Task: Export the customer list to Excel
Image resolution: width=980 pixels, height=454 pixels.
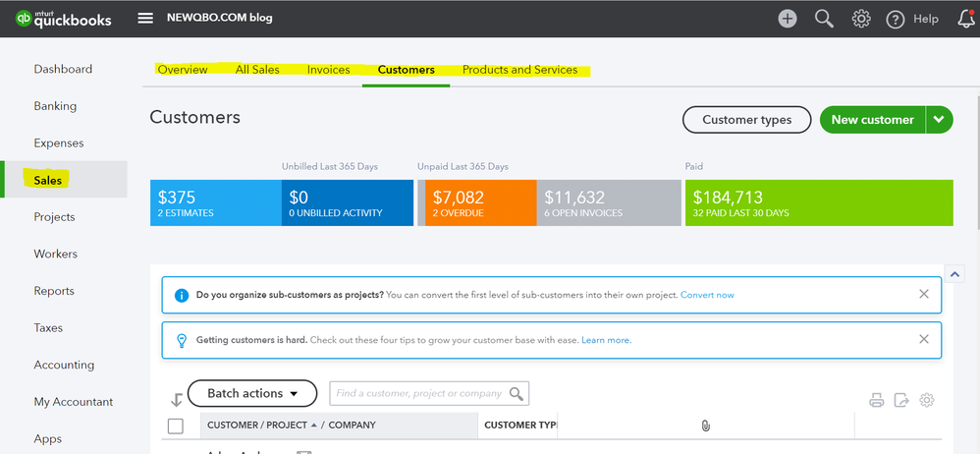Action: pos(901,400)
